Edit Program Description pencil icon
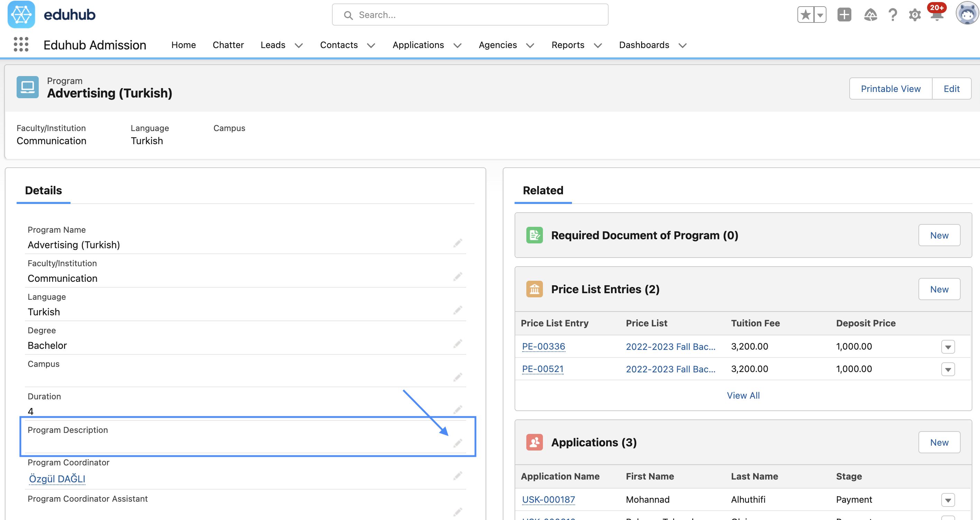Image resolution: width=980 pixels, height=520 pixels. point(457,443)
